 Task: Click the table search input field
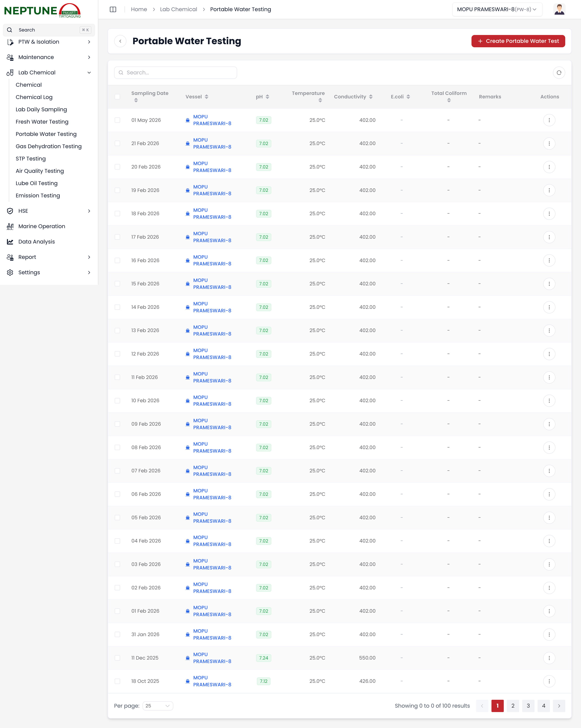tap(176, 73)
